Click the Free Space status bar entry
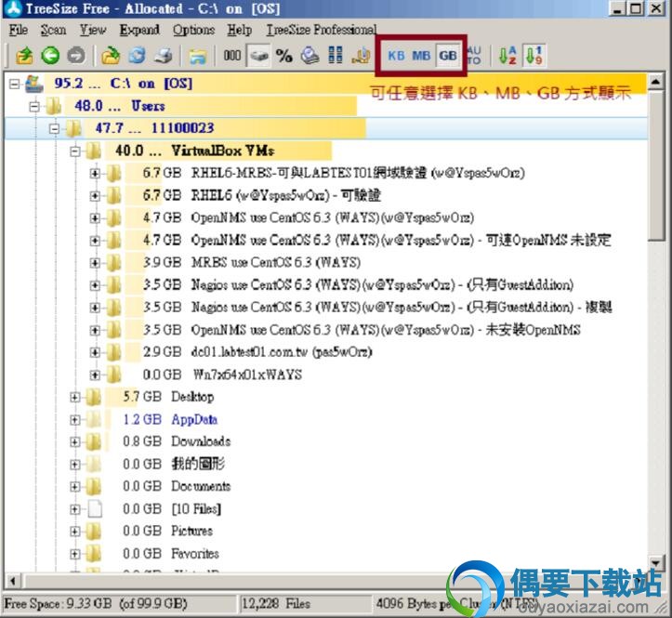This screenshot has height=618, width=672. coord(119,604)
